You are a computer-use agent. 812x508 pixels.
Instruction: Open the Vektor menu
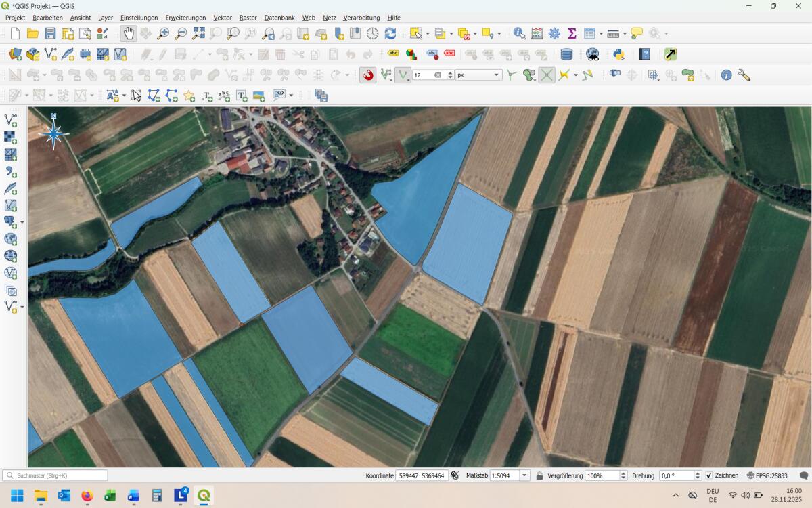pos(223,18)
